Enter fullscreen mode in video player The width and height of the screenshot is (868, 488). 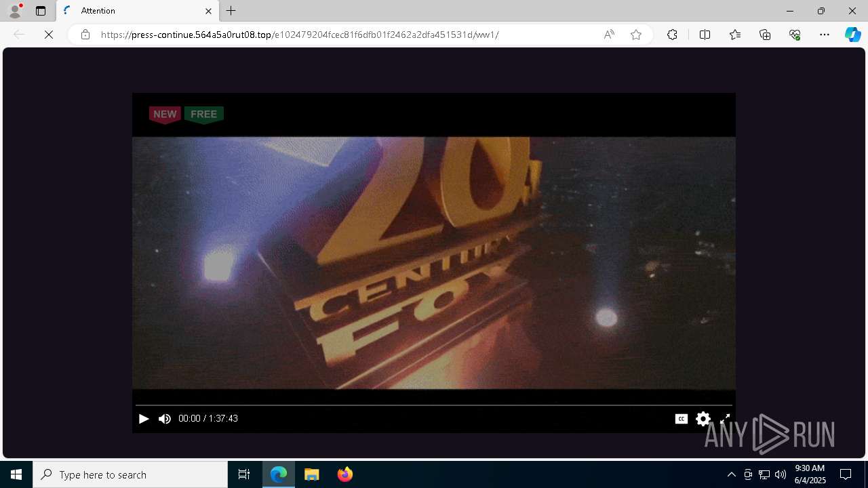point(725,419)
